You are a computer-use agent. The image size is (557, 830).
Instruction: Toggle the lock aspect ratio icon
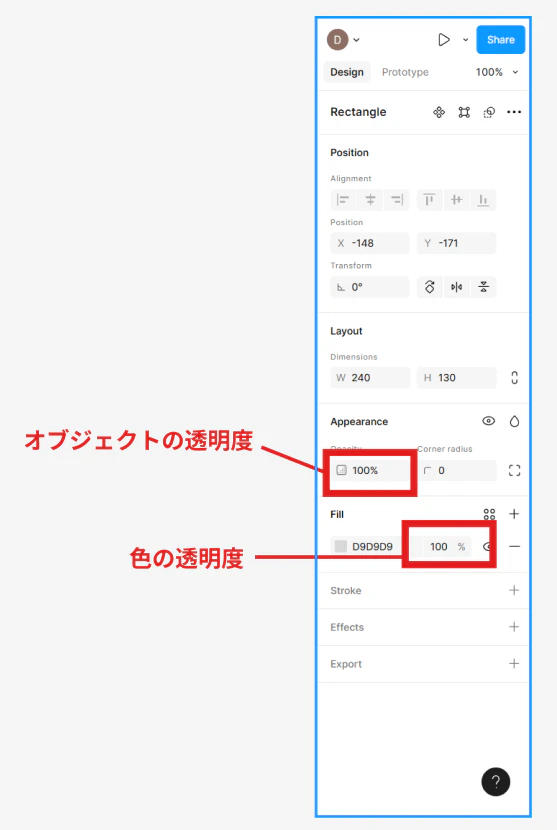click(x=514, y=378)
